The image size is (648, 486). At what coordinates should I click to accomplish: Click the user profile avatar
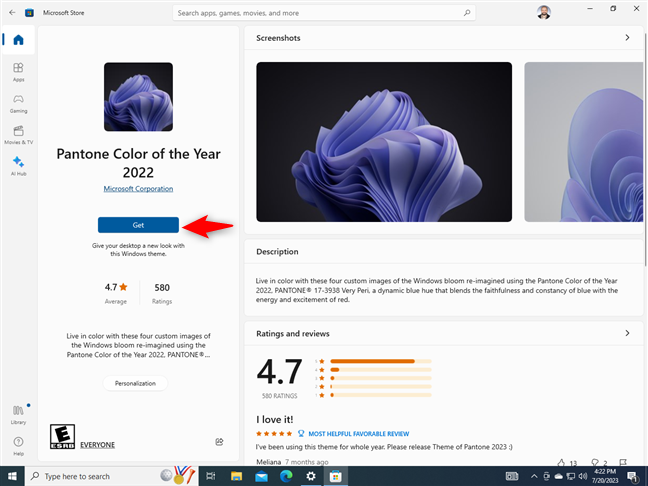pos(542,13)
